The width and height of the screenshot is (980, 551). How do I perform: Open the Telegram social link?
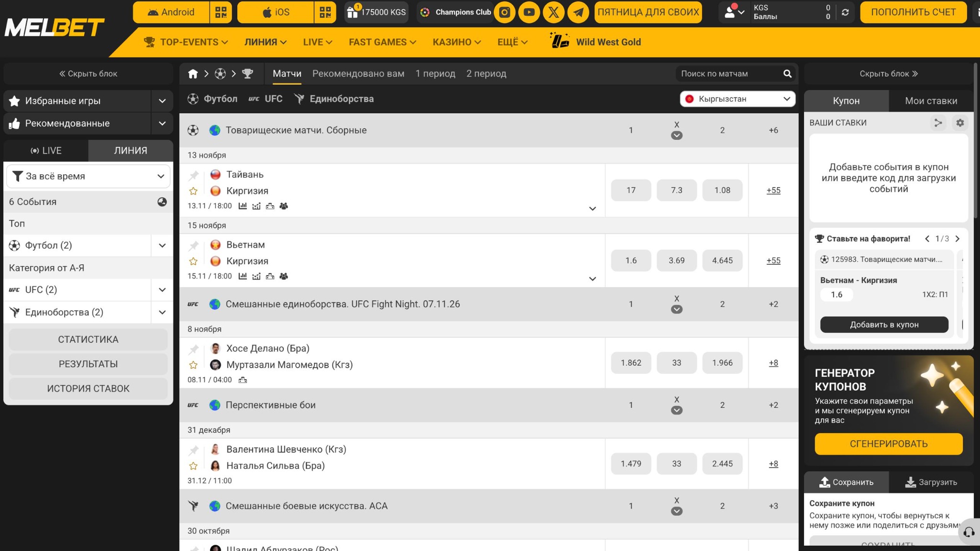[x=579, y=12]
